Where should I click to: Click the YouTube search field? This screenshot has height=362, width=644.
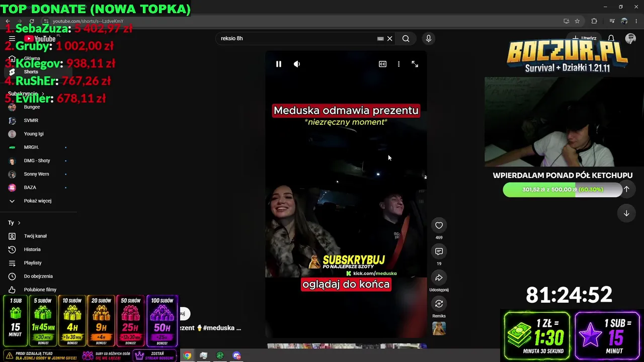pos(298,38)
